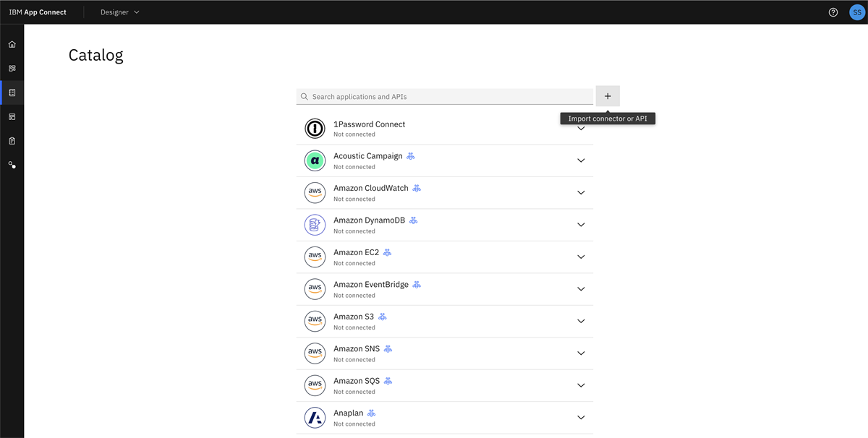Expand the Acoustic Campaign row chevron
The height and width of the screenshot is (438, 868).
[581, 160]
